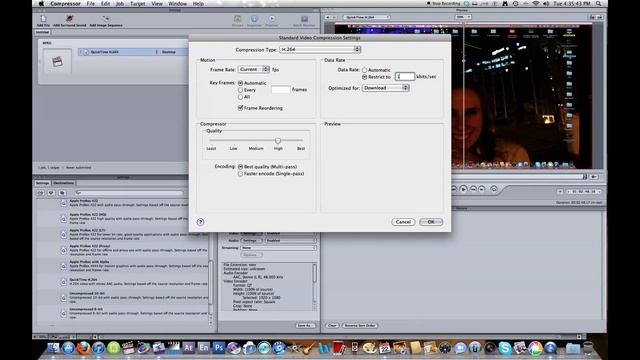This screenshot has width=640, height=360.
Task: Click the first icon button in Settings tab toolbar
Action: coord(41,193)
